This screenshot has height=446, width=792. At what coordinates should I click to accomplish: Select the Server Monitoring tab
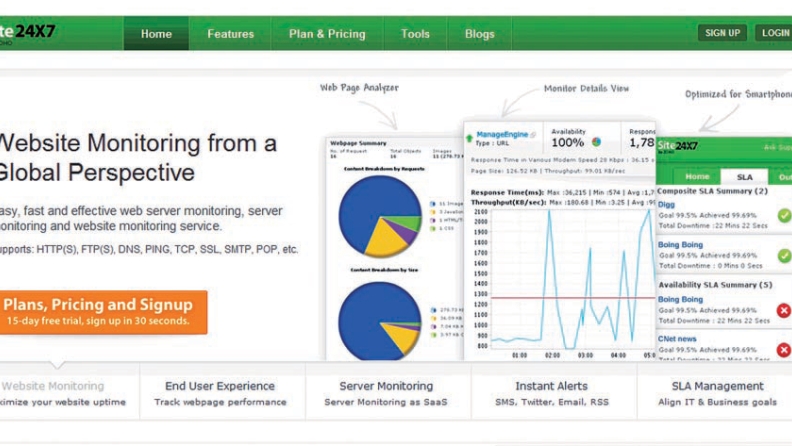tap(386, 393)
